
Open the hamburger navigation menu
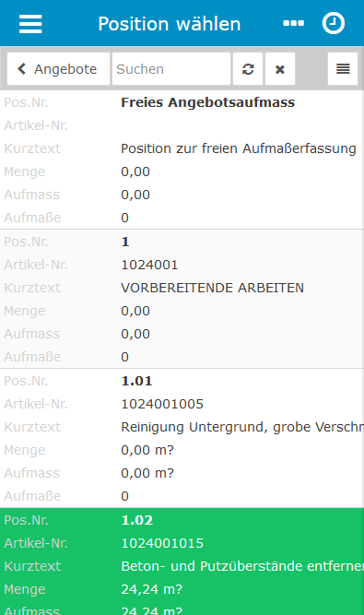30,24
